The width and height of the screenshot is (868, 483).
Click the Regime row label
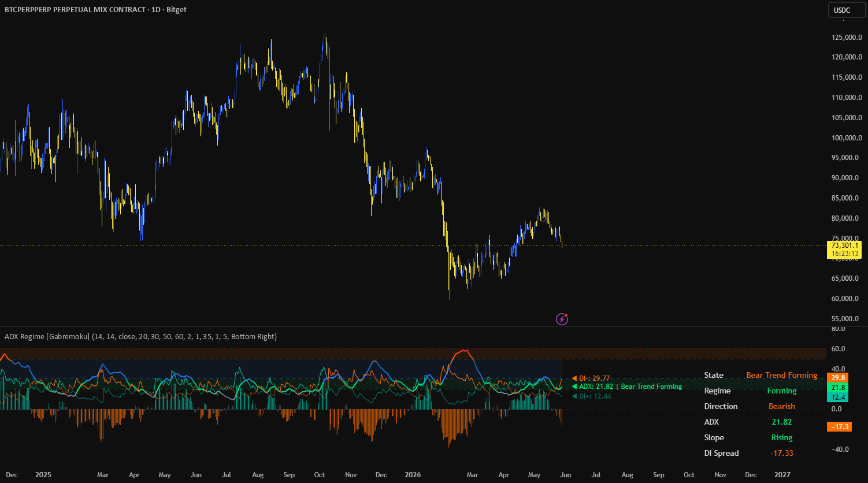coord(717,391)
